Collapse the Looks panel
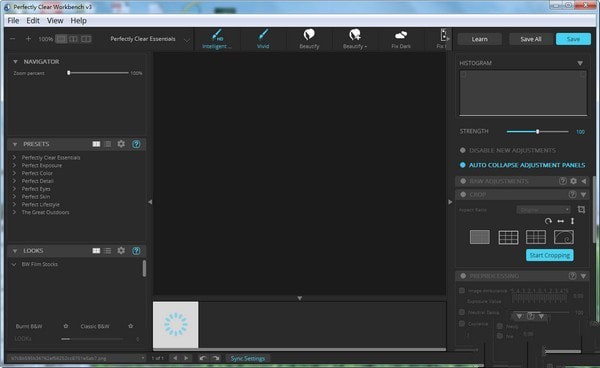This screenshot has height=368, width=600. (x=15, y=251)
